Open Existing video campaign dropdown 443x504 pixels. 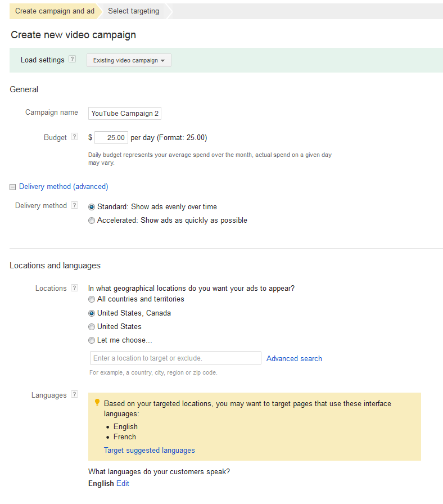[x=129, y=60]
